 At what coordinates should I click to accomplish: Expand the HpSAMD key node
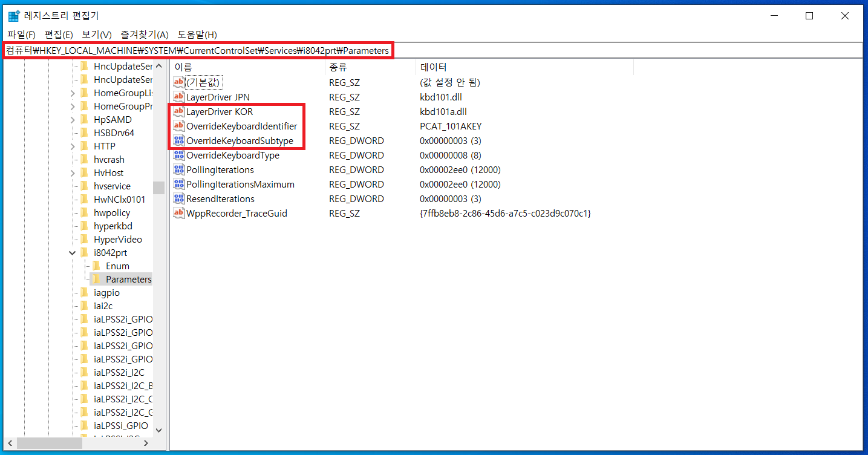point(73,120)
